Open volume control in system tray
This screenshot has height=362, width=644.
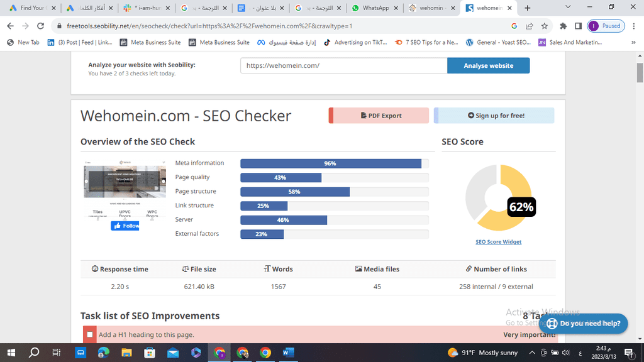(566, 353)
